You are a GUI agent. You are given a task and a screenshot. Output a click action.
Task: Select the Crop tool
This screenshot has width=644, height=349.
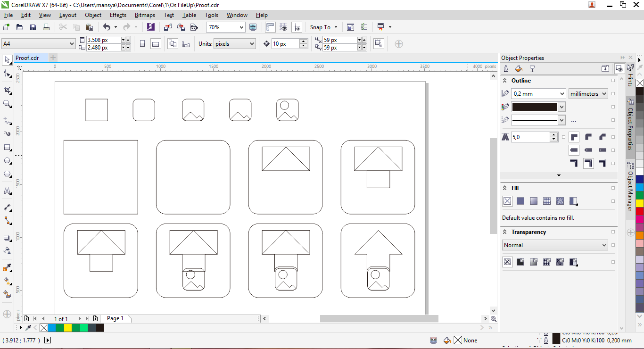pos(7,90)
